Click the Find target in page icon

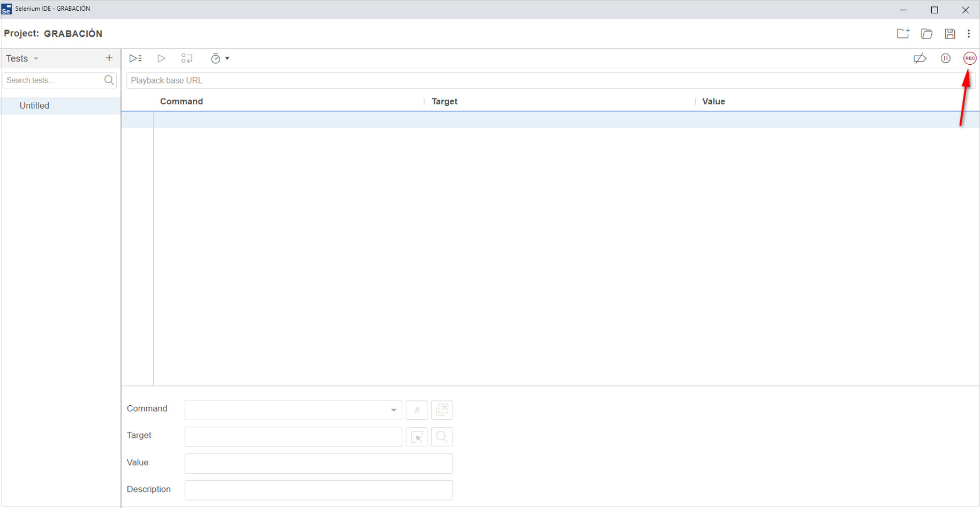[442, 437]
